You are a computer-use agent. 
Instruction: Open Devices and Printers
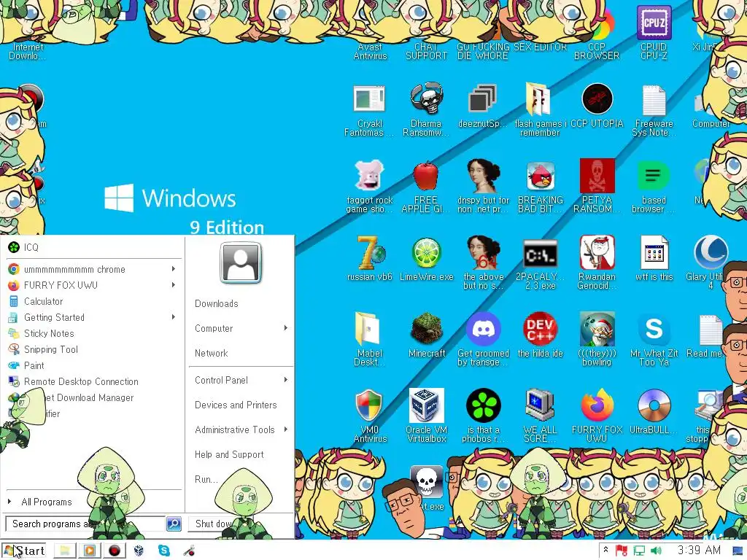[236, 405]
